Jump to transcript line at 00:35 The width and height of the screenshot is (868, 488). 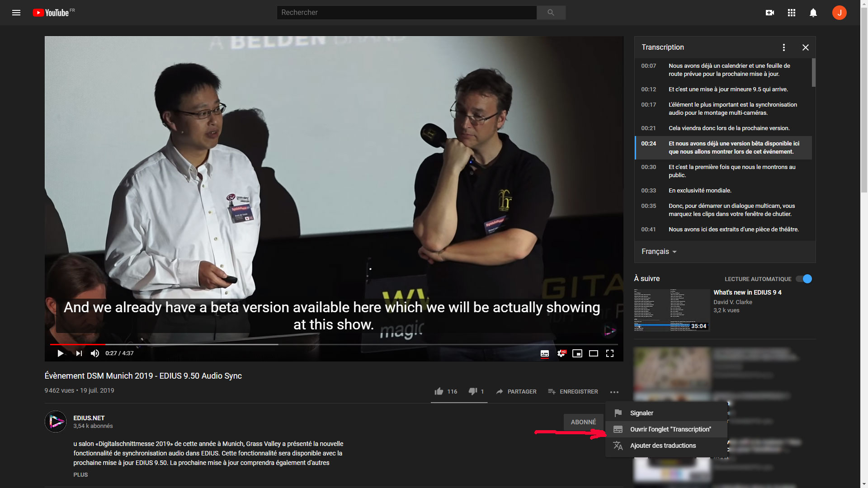click(x=723, y=210)
